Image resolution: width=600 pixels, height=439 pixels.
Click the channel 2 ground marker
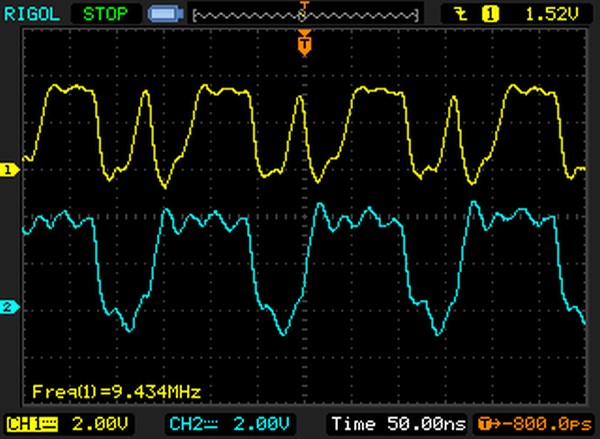pos(10,308)
